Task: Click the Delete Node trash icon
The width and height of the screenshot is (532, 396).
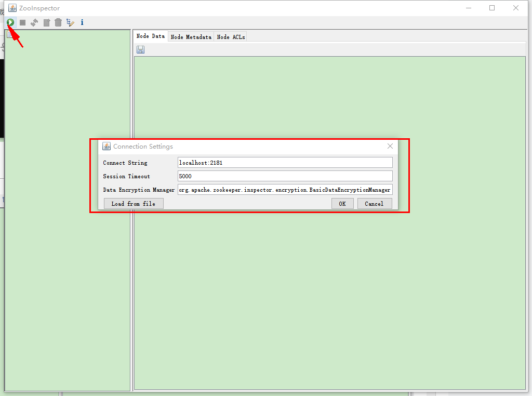Action: click(58, 22)
